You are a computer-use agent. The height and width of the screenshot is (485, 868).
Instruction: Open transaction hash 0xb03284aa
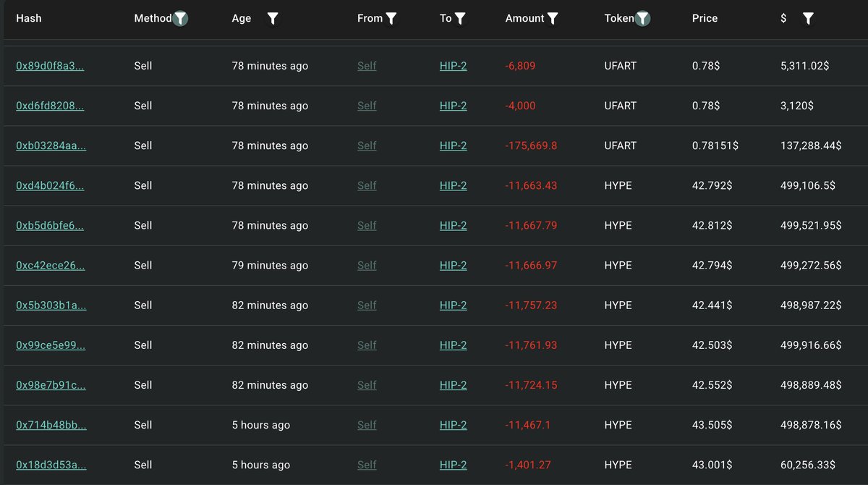51,145
